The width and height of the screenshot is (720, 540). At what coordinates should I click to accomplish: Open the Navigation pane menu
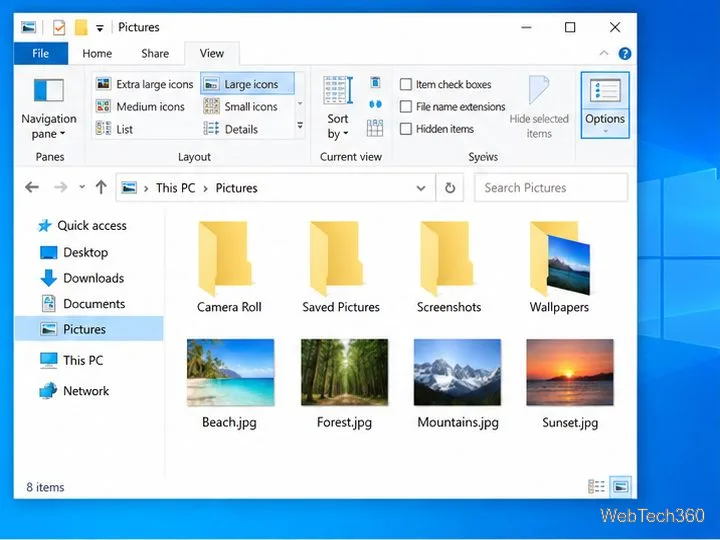coord(49,108)
